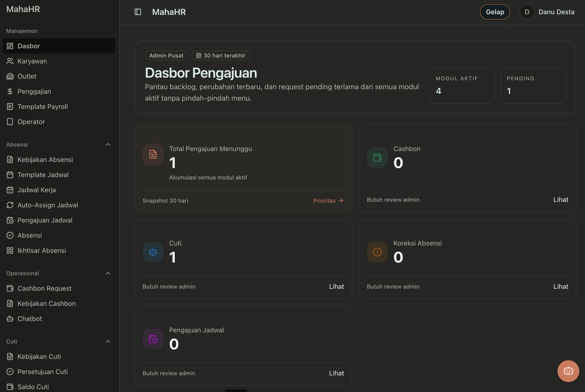Image resolution: width=585 pixels, height=392 pixels.
Task: Click the Cashbon Request wallet icon
Action: [10, 288]
